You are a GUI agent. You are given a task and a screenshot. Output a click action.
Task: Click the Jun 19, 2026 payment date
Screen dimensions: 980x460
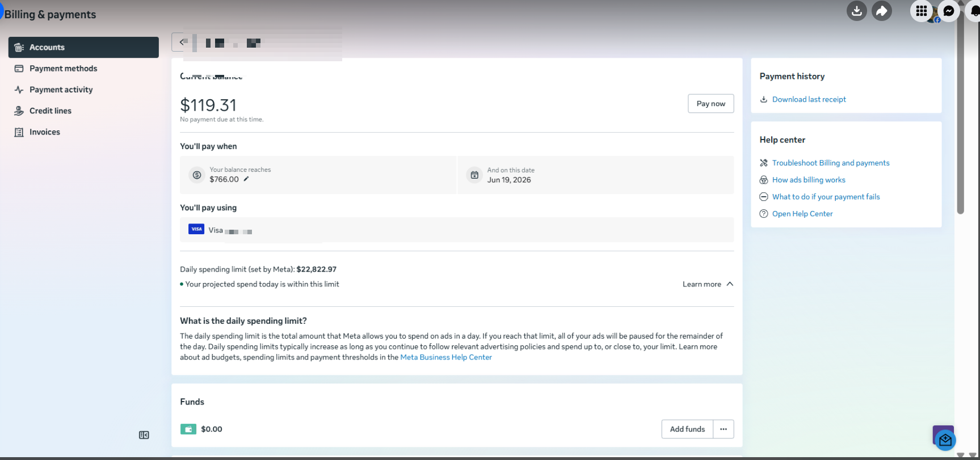coord(509,180)
